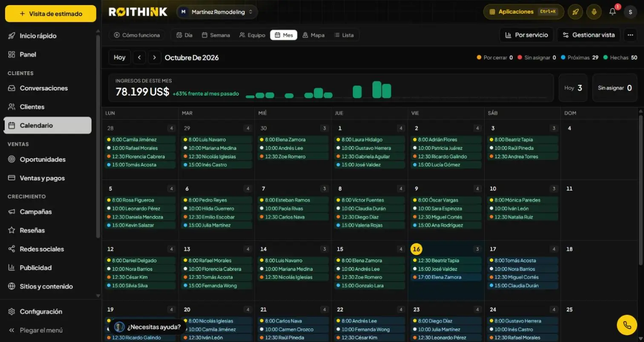Expand Martínez Remodeling account selector
The width and height of the screenshot is (644, 342).
pyautogui.click(x=217, y=12)
